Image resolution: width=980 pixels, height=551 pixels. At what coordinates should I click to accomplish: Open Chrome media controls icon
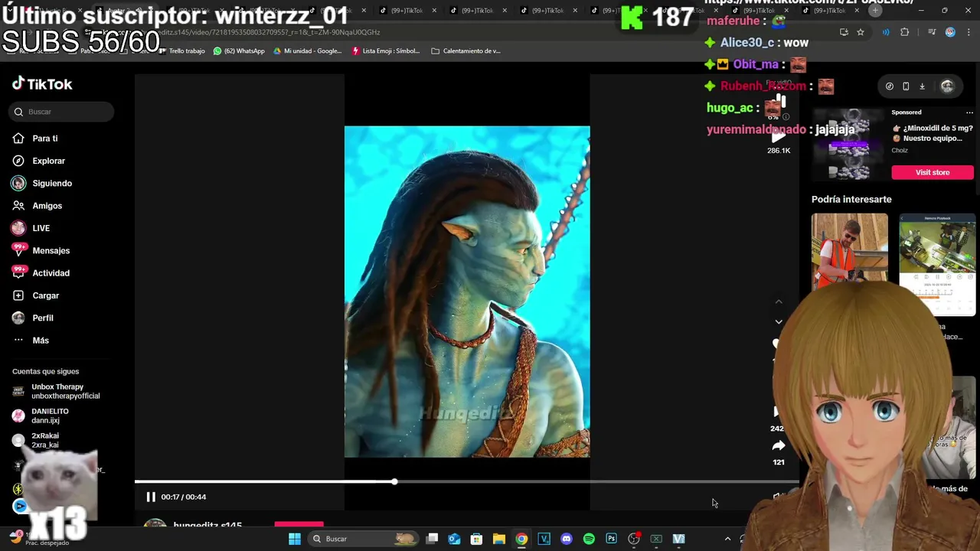[x=932, y=32]
